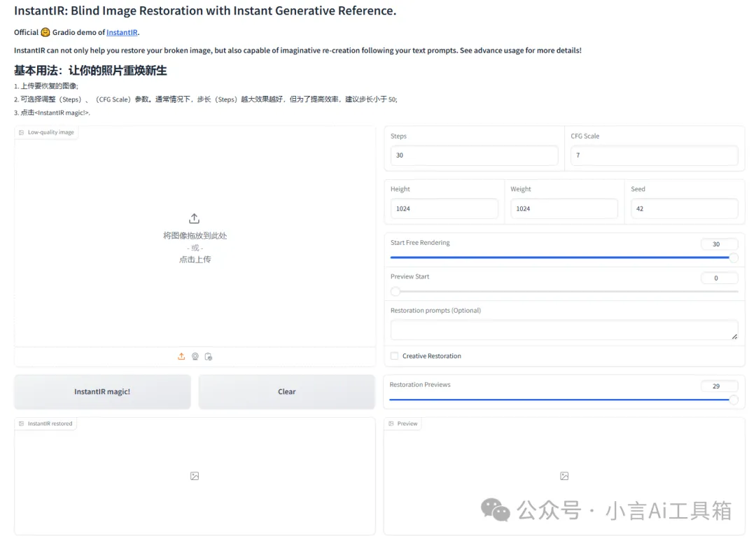Switch to the webcam source icon
The width and height of the screenshot is (756, 541).
[195, 356]
